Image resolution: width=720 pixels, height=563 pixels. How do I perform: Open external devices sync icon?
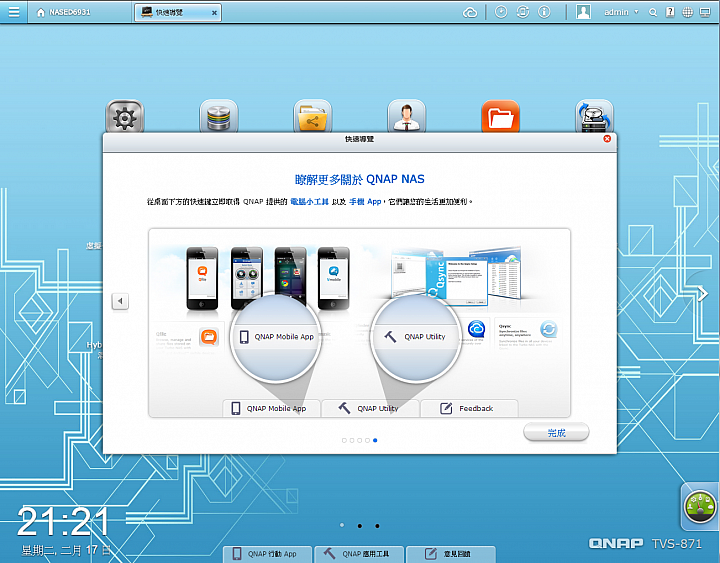[523, 12]
